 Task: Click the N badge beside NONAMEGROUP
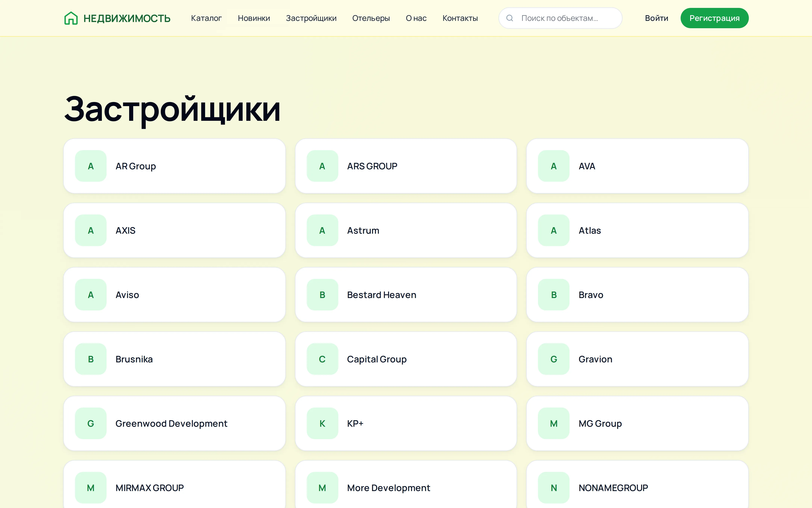pos(554,488)
